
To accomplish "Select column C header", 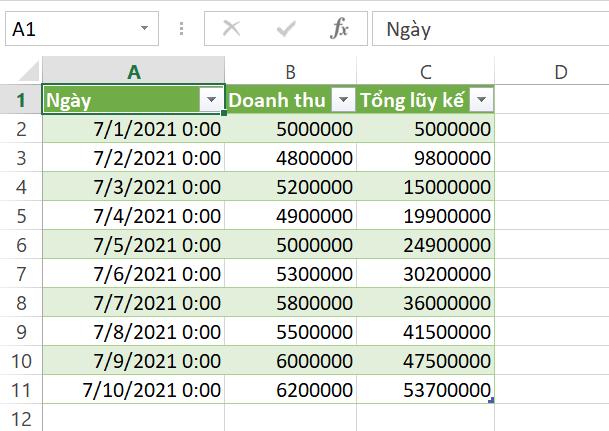I will click(x=426, y=71).
